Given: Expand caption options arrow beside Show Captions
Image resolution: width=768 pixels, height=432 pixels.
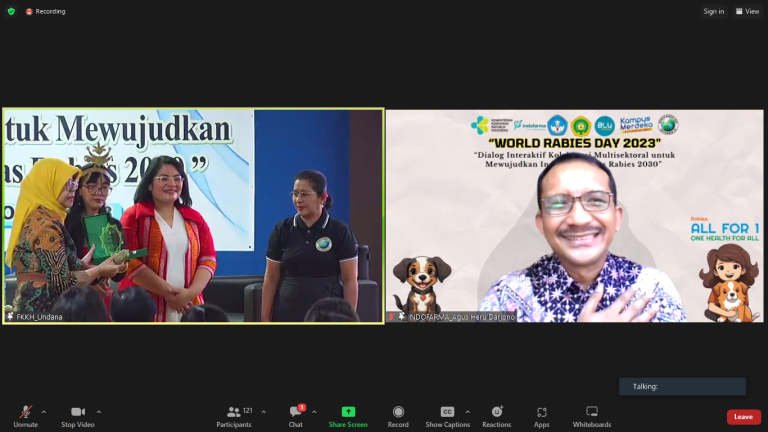Looking at the screenshot, I should [x=467, y=411].
